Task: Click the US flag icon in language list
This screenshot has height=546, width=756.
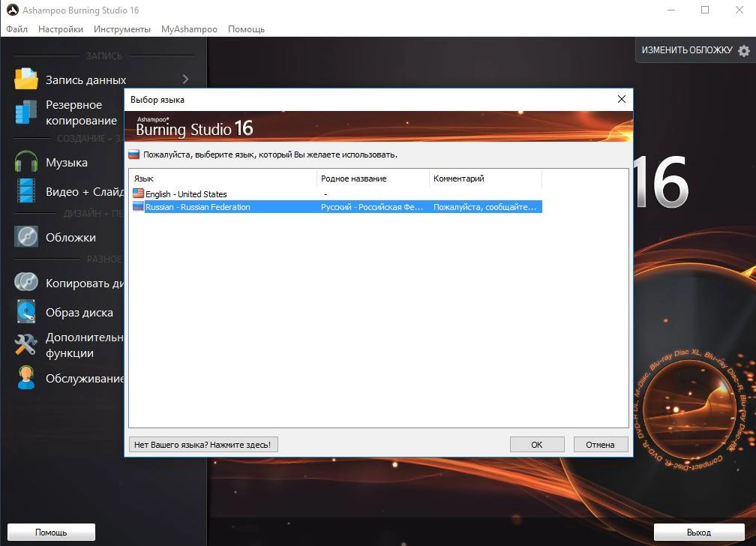Action: (138, 193)
